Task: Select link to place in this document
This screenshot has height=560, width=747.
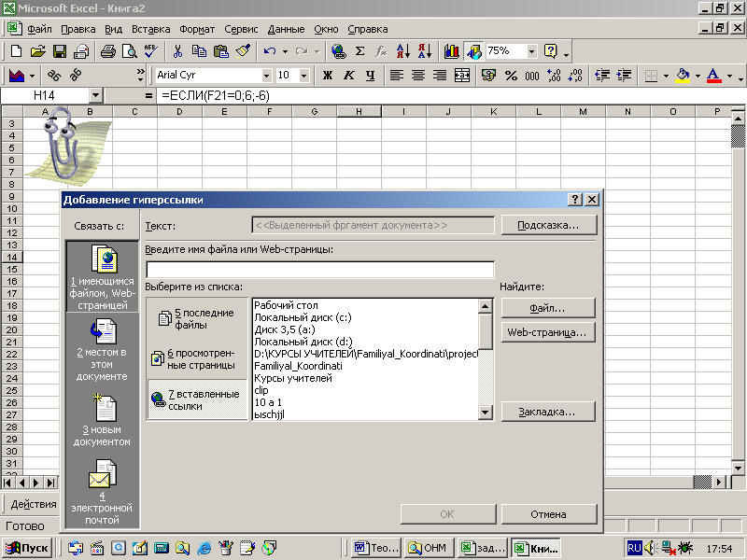Action: tap(103, 351)
